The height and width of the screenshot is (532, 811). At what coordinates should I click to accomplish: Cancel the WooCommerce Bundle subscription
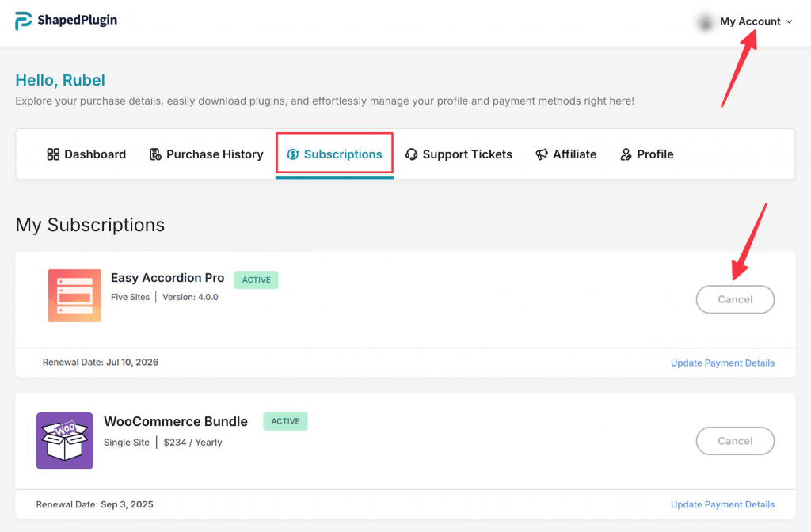pyautogui.click(x=734, y=441)
